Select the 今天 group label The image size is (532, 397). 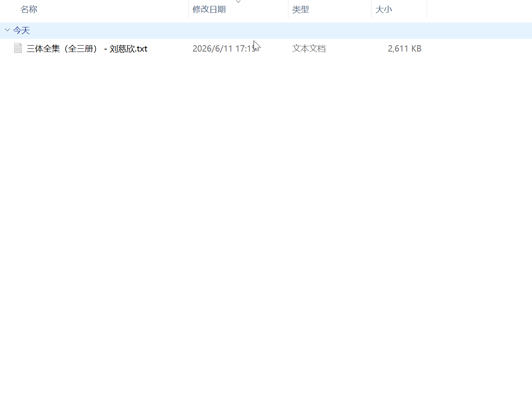click(x=21, y=31)
